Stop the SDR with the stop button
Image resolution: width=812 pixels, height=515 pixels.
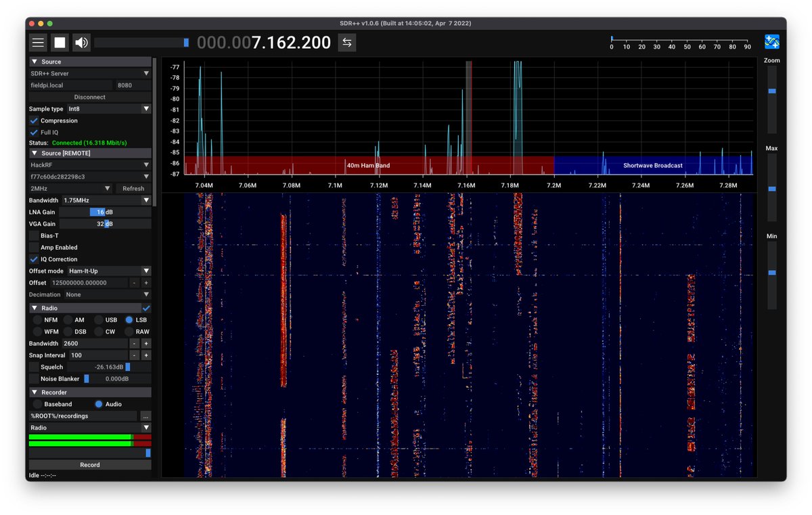[x=60, y=43]
